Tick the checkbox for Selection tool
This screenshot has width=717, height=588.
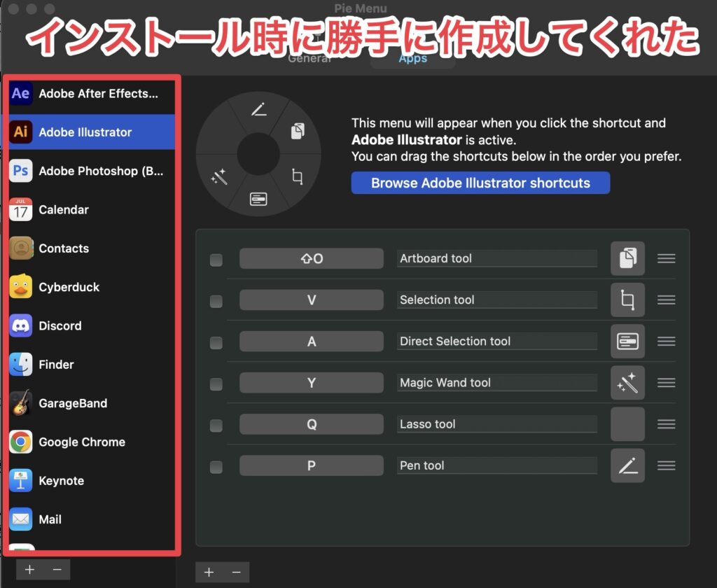click(216, 301)
